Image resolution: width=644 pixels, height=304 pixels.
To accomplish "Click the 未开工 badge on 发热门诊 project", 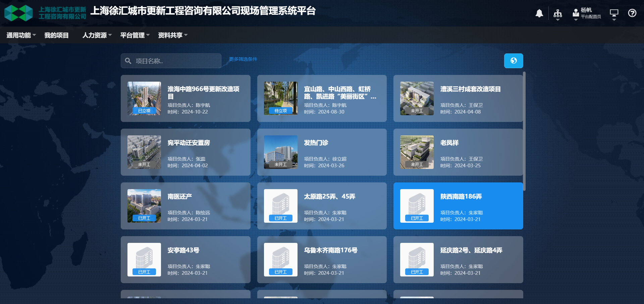I will [x=281, y=164].
